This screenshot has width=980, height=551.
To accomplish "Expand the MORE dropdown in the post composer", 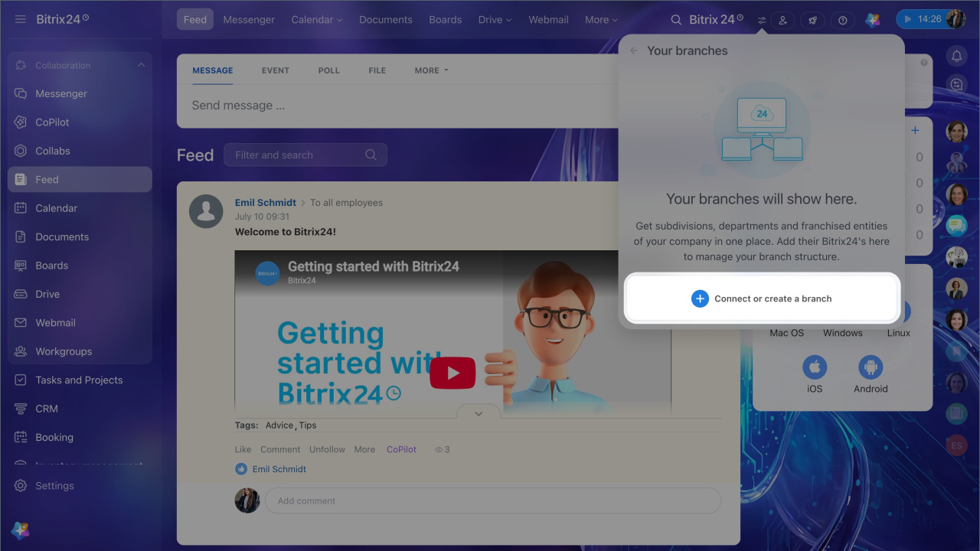I will (x=431, y=70).
